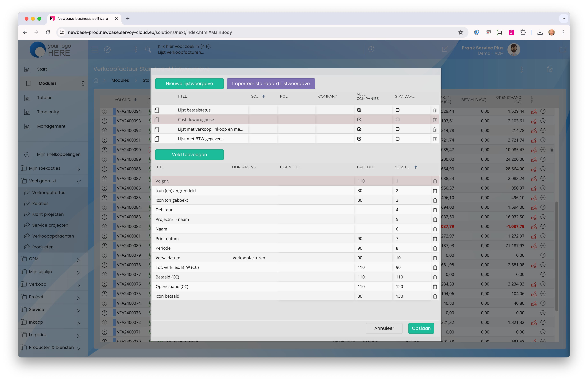Open browser extensions puzzle icon

(x=523, y=32)
